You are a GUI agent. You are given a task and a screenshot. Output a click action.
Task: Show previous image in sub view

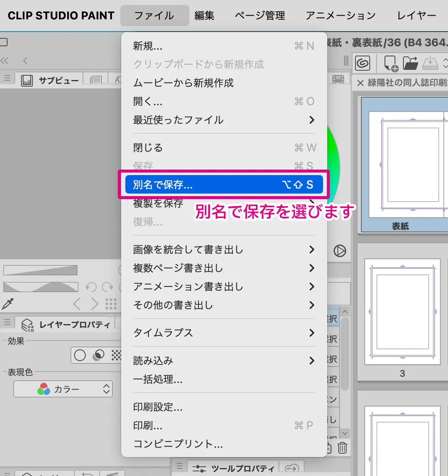click(77, 304)
